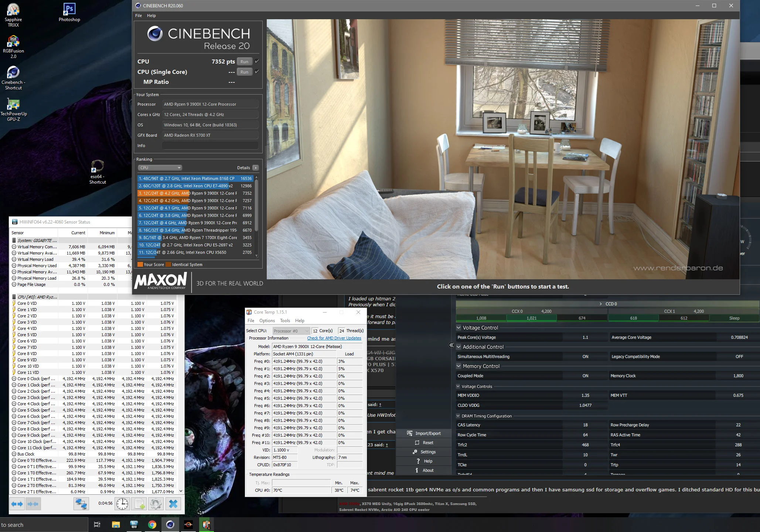
Task: Collapse the Additional Control section
Action: click(459, 347)
